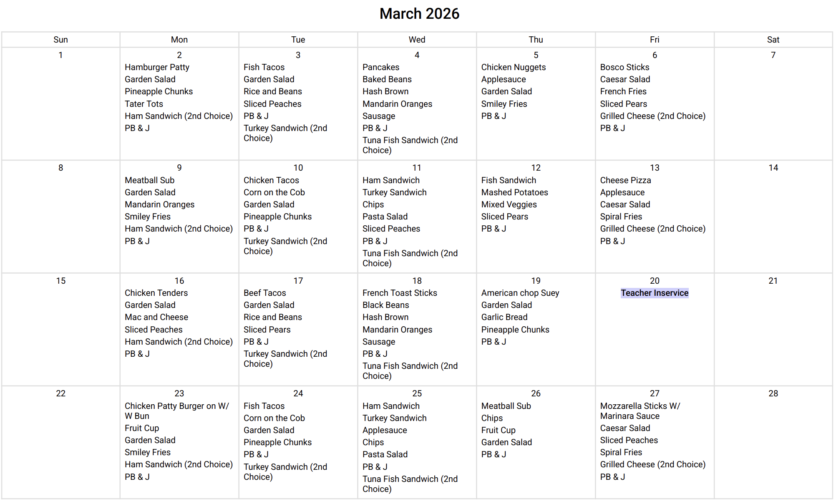Select the Sat column header
The width and height of the screenshot is (836, 504).
tap(773, 40)
